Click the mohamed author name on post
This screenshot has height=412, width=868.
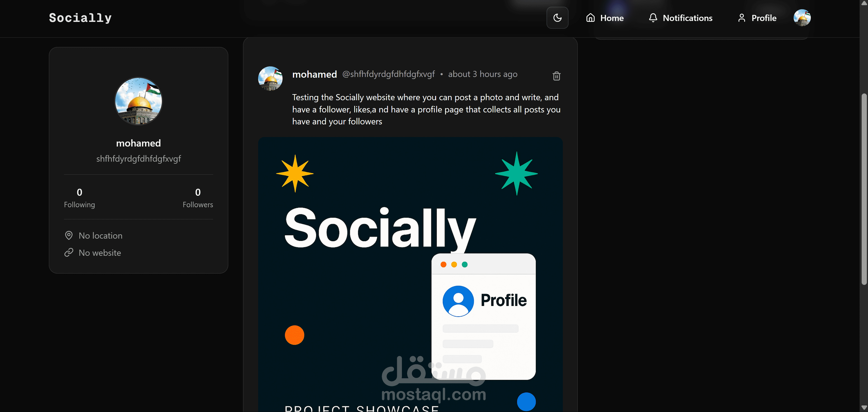(314, 74)
